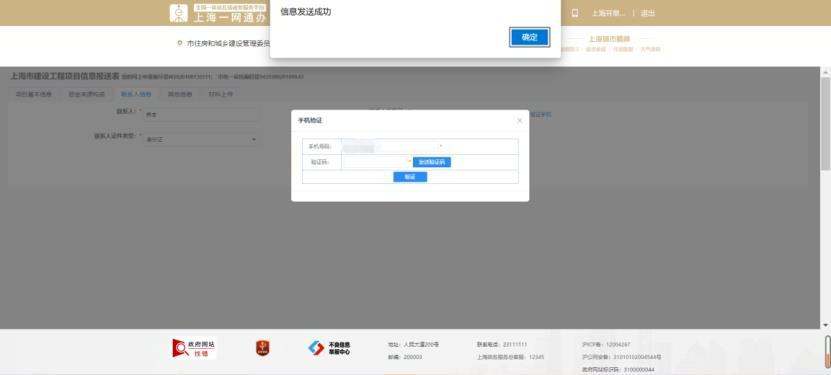This screenshot has width=831, height=375.
Task: Switch to the 联系人信息 tab
Action: tap(136, 94)
